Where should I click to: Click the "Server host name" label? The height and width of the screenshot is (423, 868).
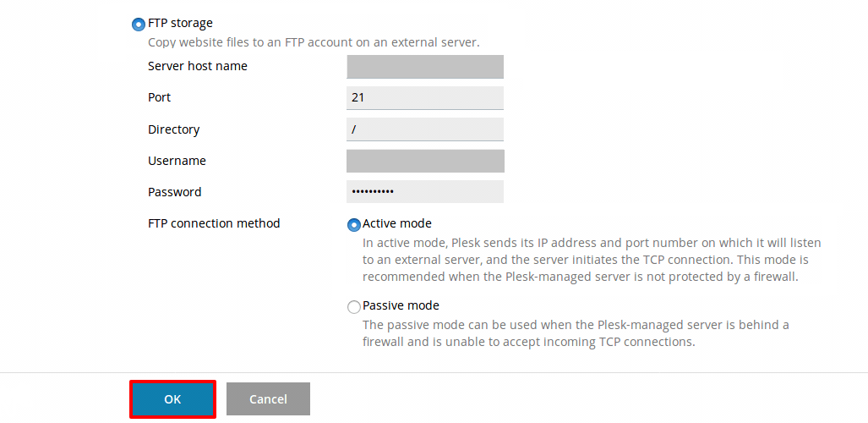coord(198,67)
